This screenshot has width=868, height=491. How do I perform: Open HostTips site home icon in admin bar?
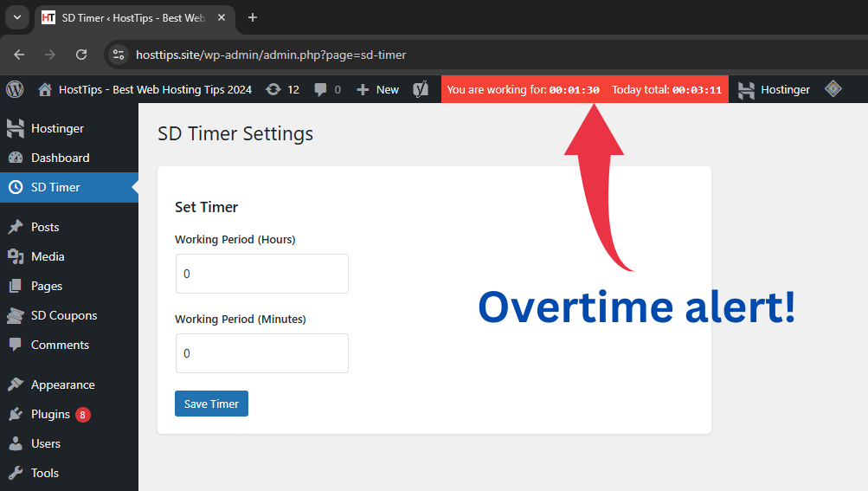45,89
